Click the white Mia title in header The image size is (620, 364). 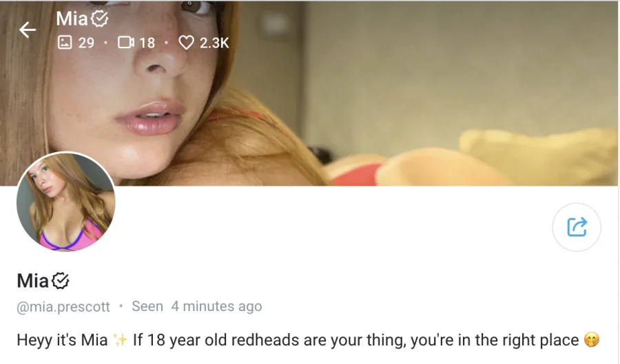[x=72, y=19]
